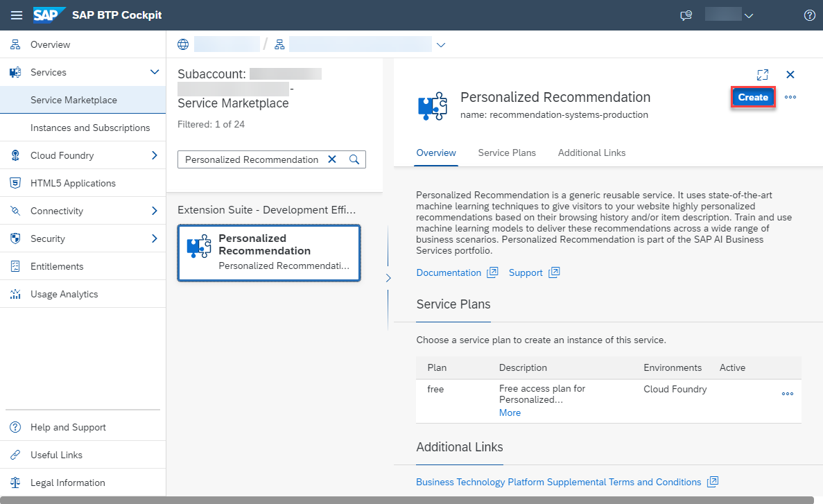Open the help question mark icon
Viewport: 823px width, 504px height.
pyautogui.click(x=809, y=15)
